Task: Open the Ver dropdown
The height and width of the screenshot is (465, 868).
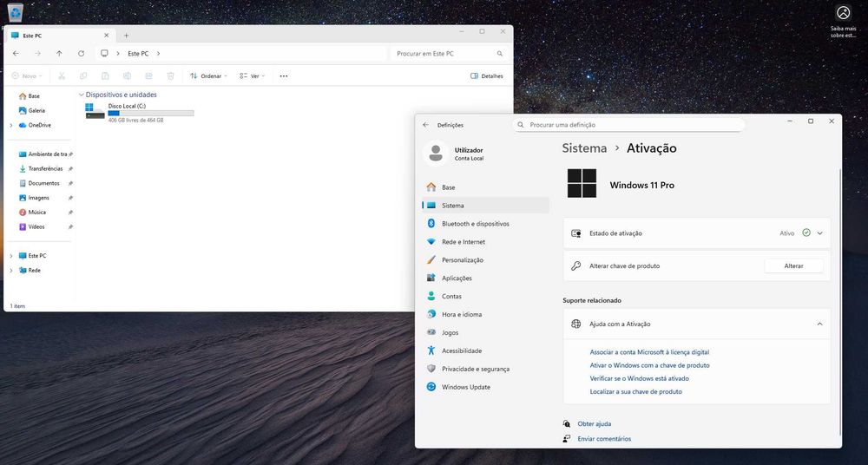Action: pos(253,75)
